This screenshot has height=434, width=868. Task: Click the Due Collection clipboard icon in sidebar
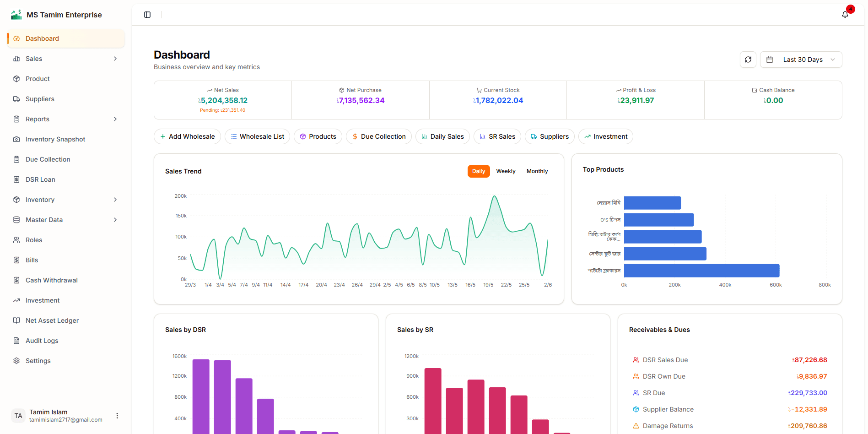[x=16, y=159]
